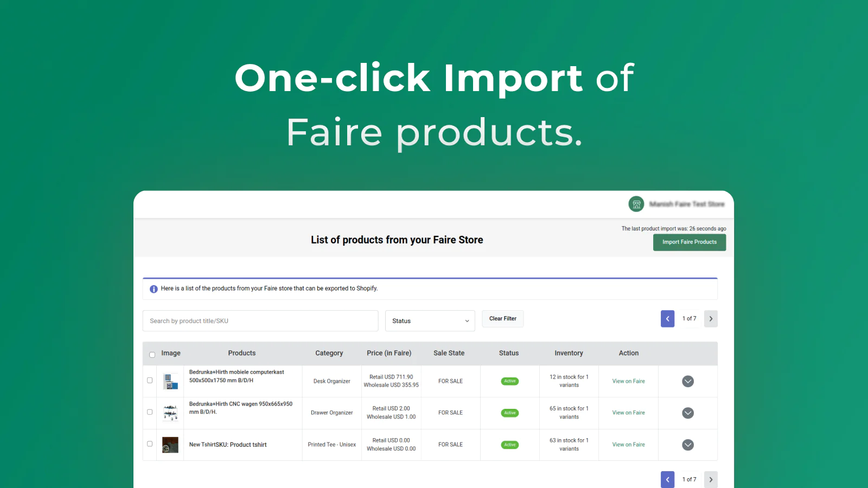Click the Printed Tee - Unisex category cell
The image size is (868, 488).
click(x=332, y=445)
